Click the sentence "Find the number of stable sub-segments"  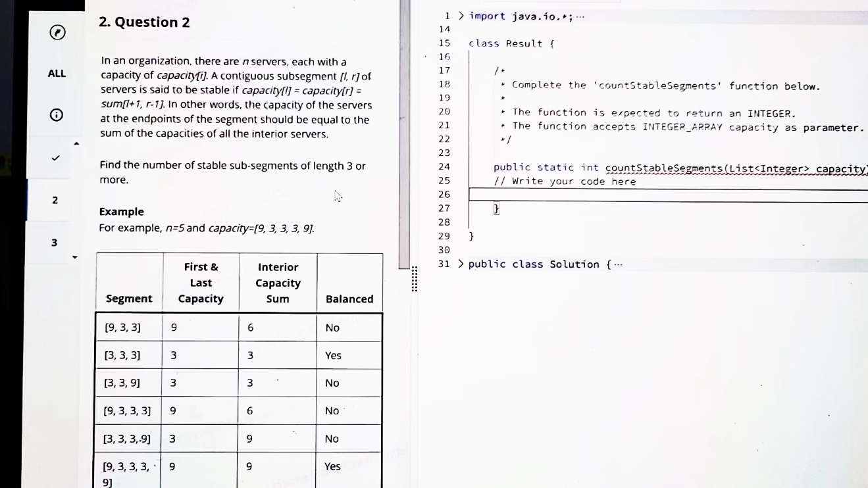coord(233,172)
